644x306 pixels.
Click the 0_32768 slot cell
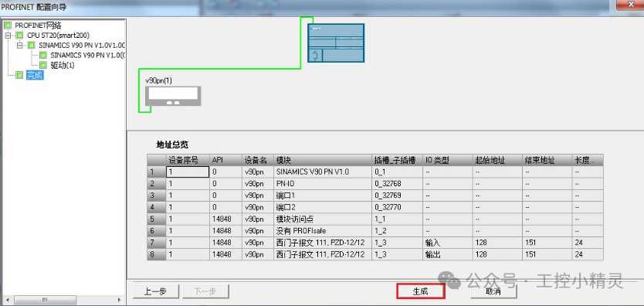click(x=397, y=184)
